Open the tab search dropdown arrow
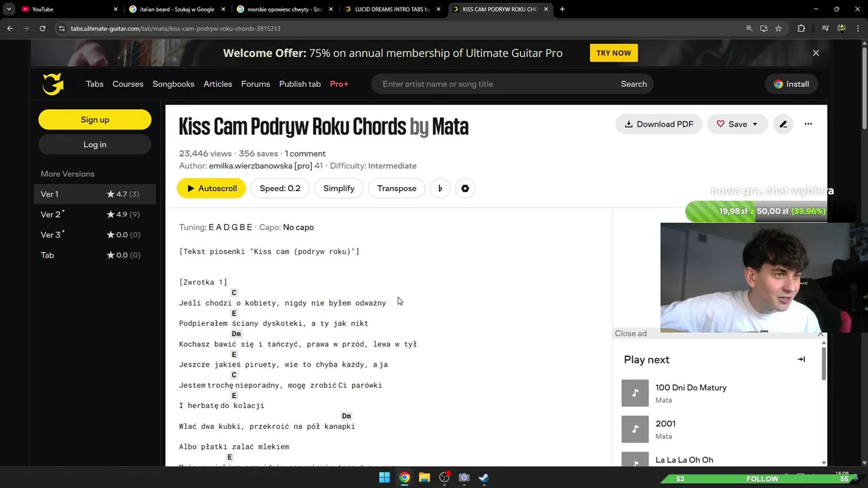Screen dimensions: 868x488 click(x=9, y=9)
